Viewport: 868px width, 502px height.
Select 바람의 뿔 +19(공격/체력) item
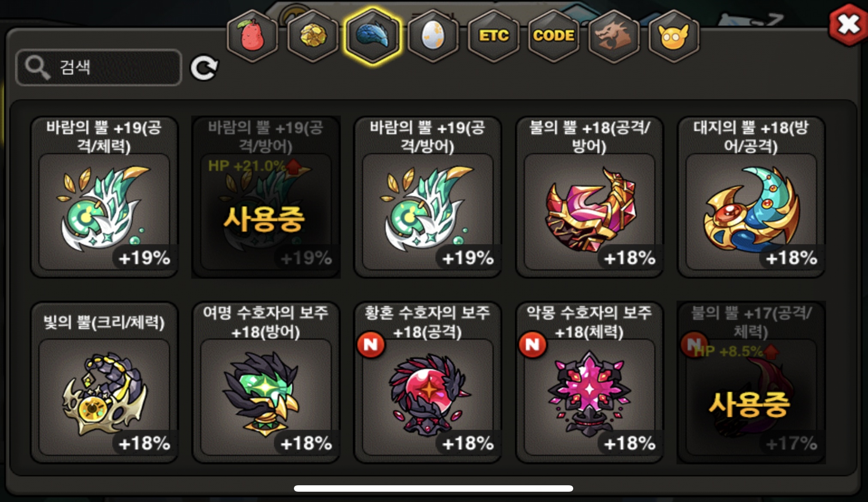tap(104, 197)
